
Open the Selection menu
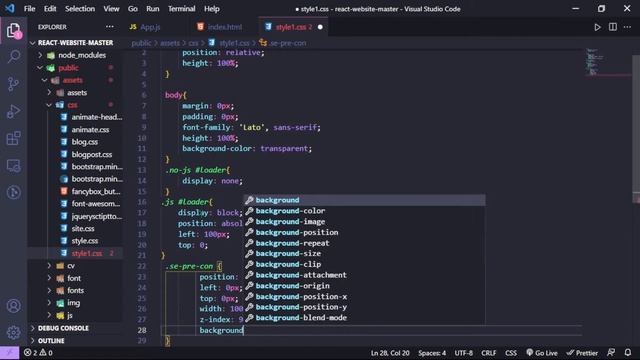coord(80,9)
